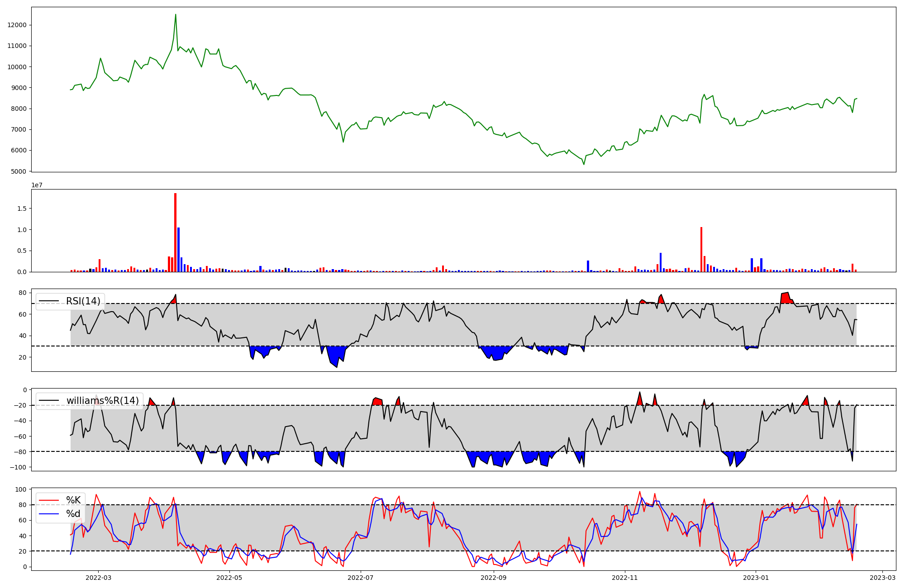Click the 2022-11 x-axis date label
Viewport: 905px width, 588px height.
coord(625,578)
